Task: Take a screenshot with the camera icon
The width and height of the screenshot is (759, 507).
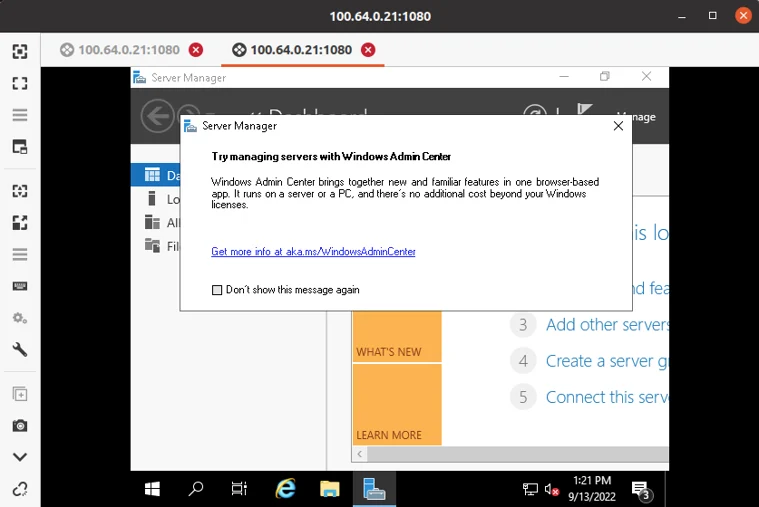Action: (x=20, y=426)
